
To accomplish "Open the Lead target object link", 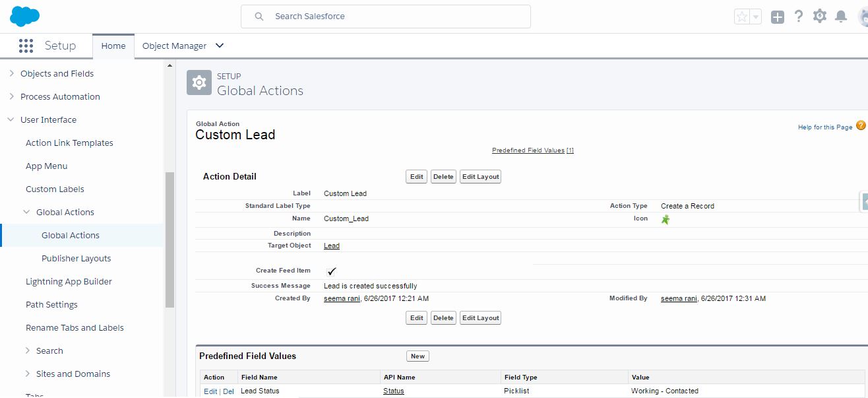I will pos(331,246).
